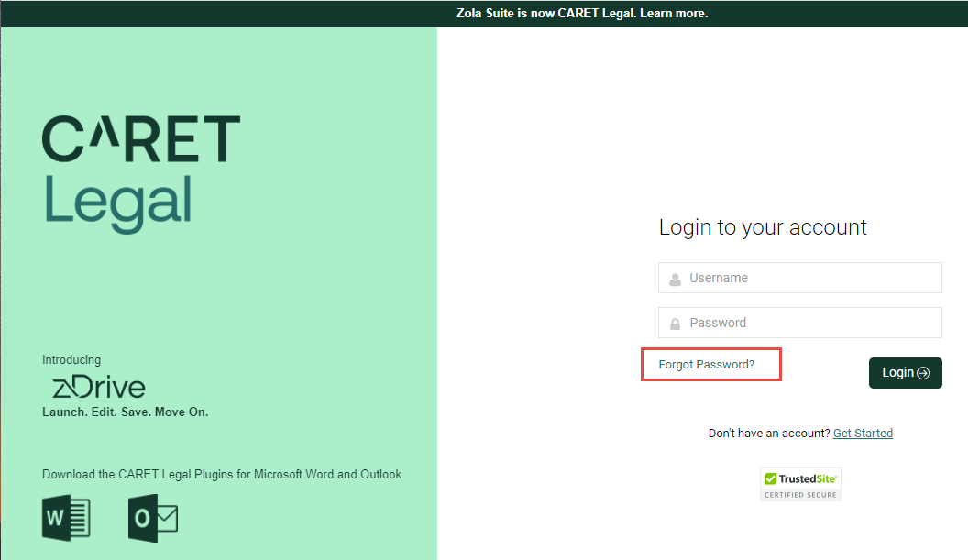Open the Zola Suite is now CARET Legal banner
The width and height of the screenshot is (968, 560).
tap(581, 13)
